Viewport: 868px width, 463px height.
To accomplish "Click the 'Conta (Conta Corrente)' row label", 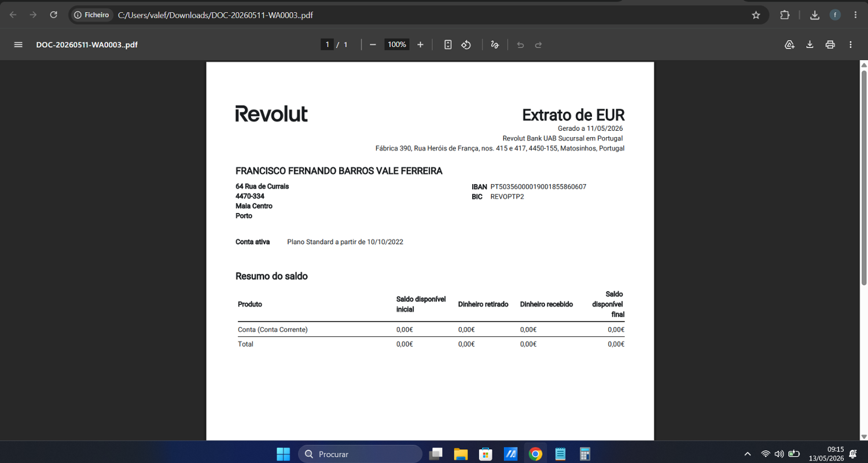I will tap(273, 330).
